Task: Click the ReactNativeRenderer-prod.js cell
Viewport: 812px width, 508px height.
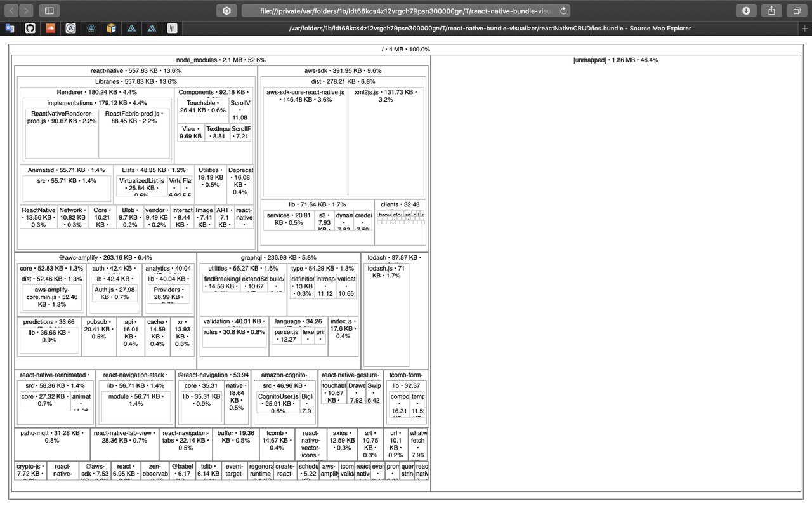Action: (62, 133)
